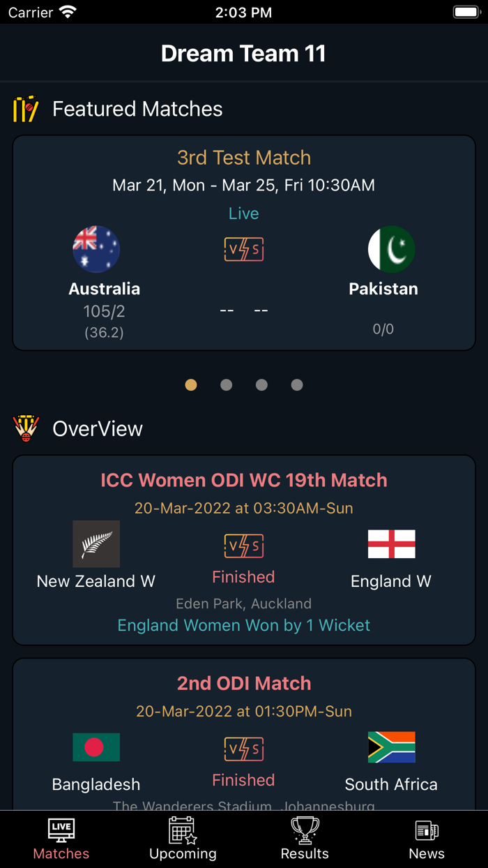Go to the fourth featured page dot
This screenshot has width=488, height=868.
297,384
